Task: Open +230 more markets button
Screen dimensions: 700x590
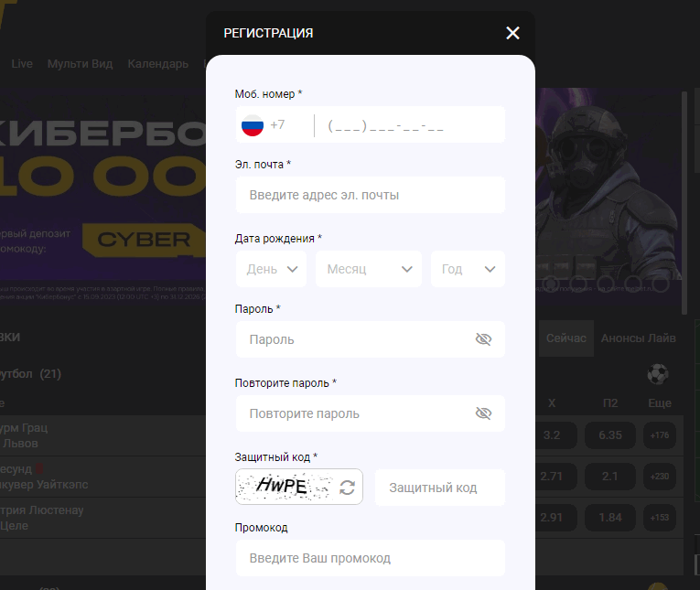Action: (660, 477)
